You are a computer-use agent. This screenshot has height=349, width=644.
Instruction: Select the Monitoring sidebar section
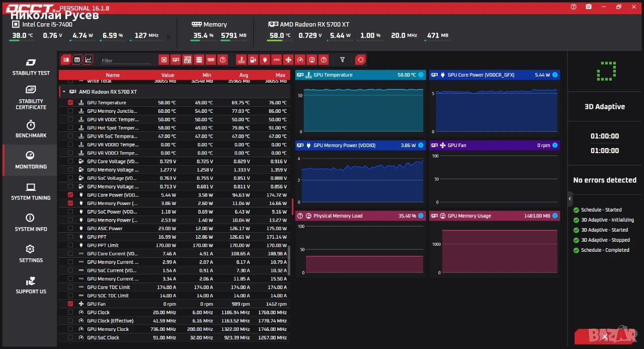point(31,160)
